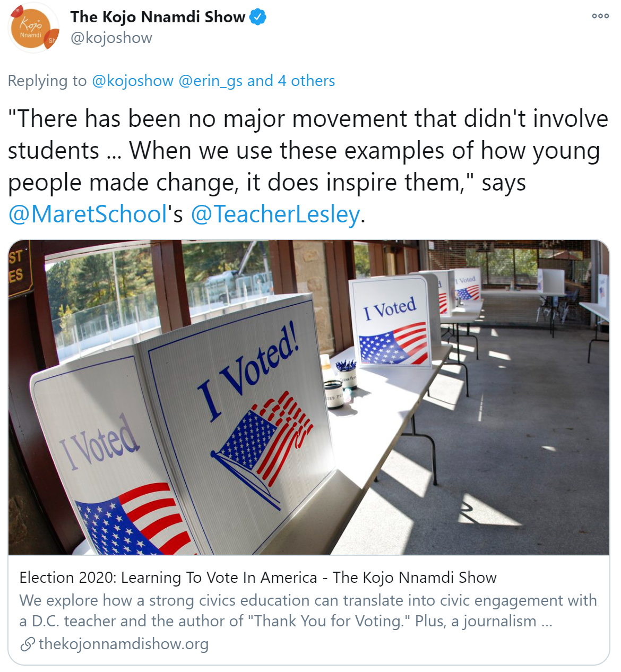This screenshot has width=621, height=672.
Task: Open @kojoshow in the Replying to line
Action: point(133,81)
